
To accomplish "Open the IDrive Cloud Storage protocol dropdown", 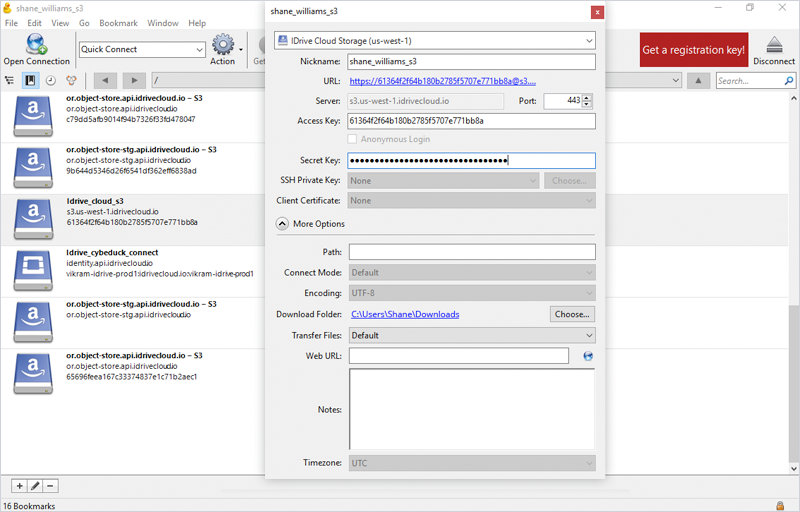I will (435, 41).
